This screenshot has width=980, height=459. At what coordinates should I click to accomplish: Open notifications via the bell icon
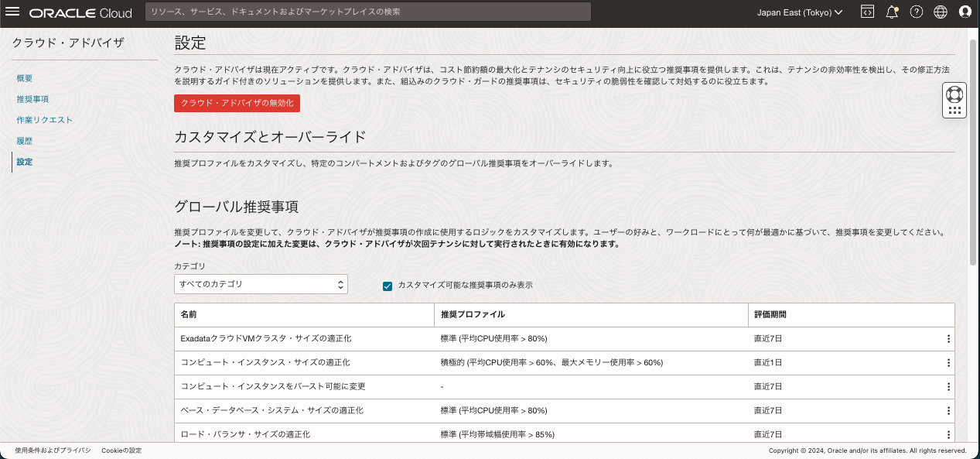tap(892, 12)
